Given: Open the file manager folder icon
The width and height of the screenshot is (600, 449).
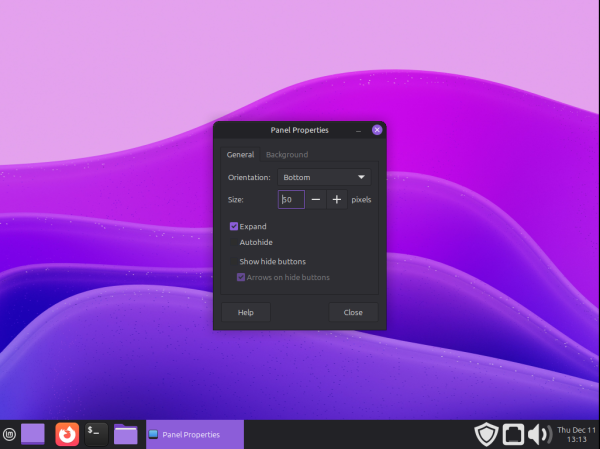Looking at the screenshot, I should (126, 434).
